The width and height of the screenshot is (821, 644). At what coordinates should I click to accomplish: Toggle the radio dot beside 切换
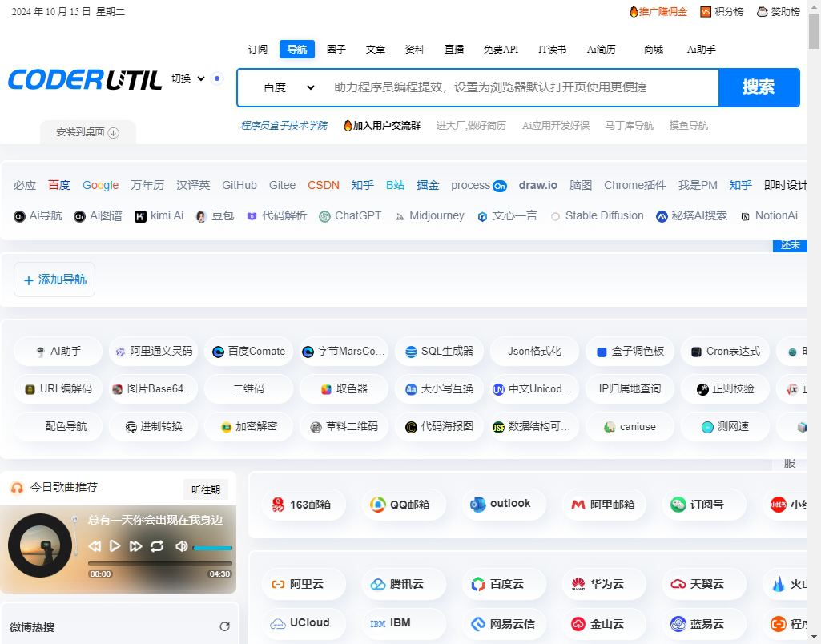(217, 78)
